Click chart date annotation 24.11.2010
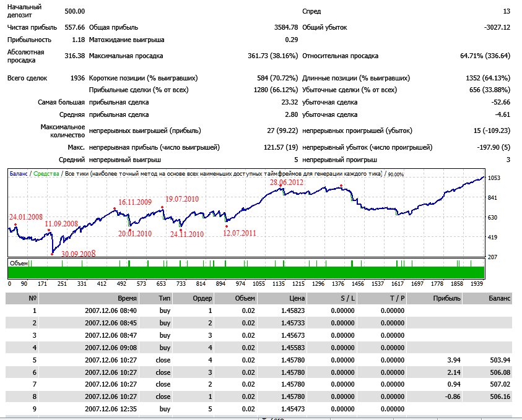 pos(187,234)
